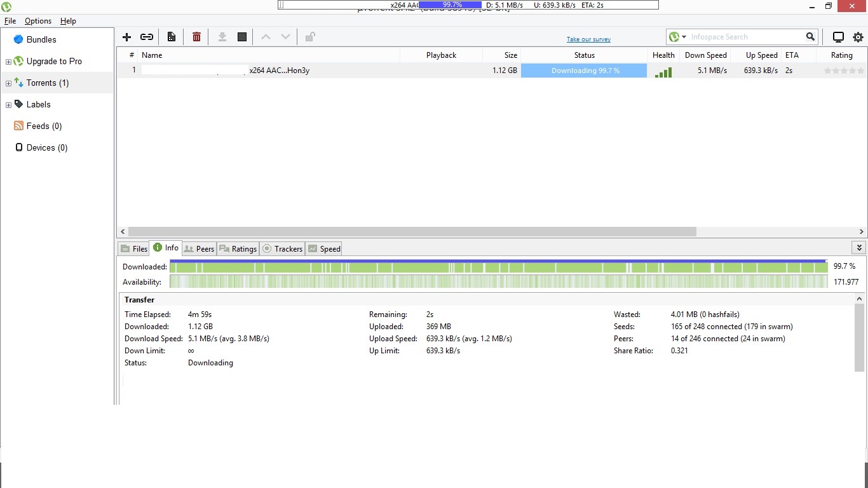868x488 pixels.
Task: Expand the Labels tree node
Action: tap(8, 105)
